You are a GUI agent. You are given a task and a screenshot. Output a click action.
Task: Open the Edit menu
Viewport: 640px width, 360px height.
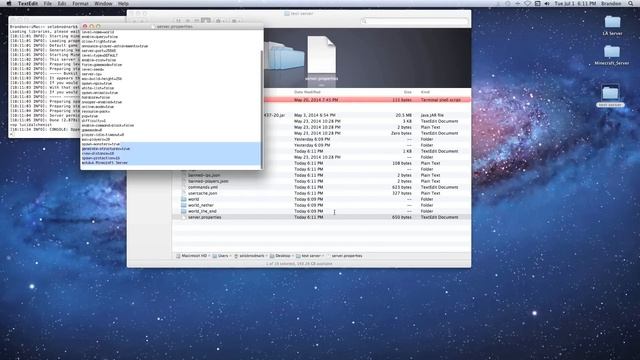pos(62,3)
